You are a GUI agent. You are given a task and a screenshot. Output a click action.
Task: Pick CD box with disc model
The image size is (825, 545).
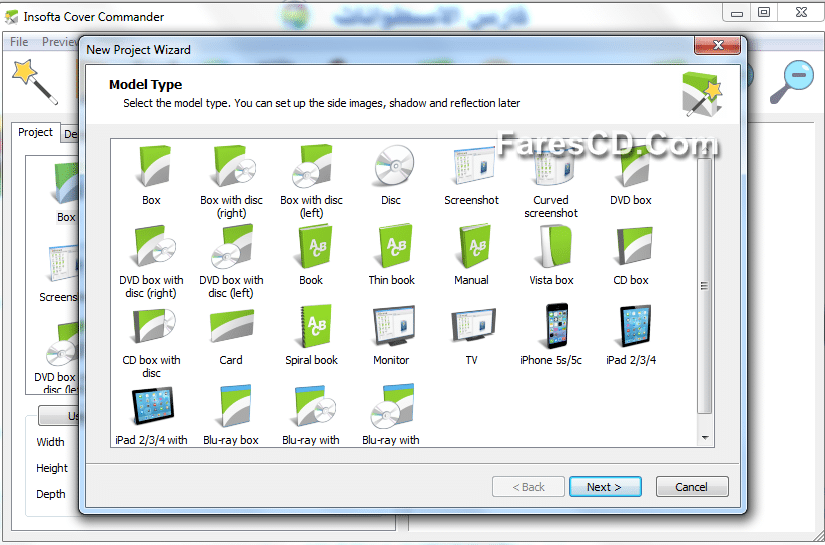pyautogui.click(x=151, y=342)
